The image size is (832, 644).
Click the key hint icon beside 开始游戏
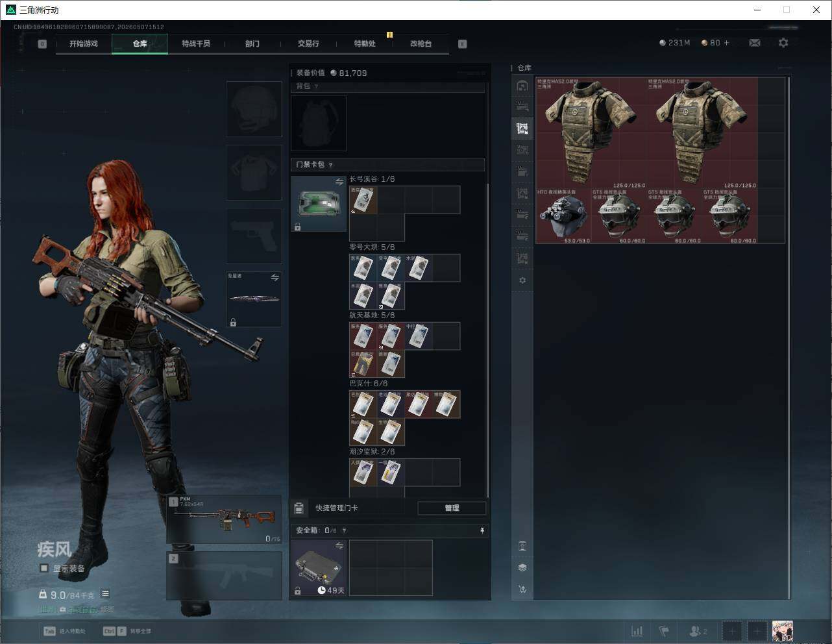point(42,44)
